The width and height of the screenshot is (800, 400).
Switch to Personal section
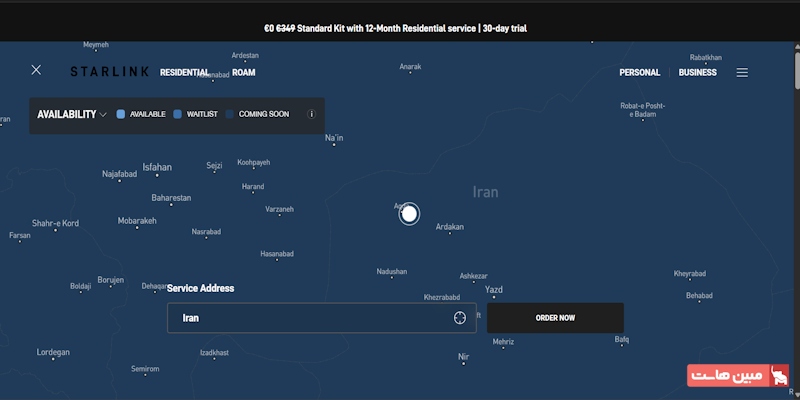tap(640, 72)
